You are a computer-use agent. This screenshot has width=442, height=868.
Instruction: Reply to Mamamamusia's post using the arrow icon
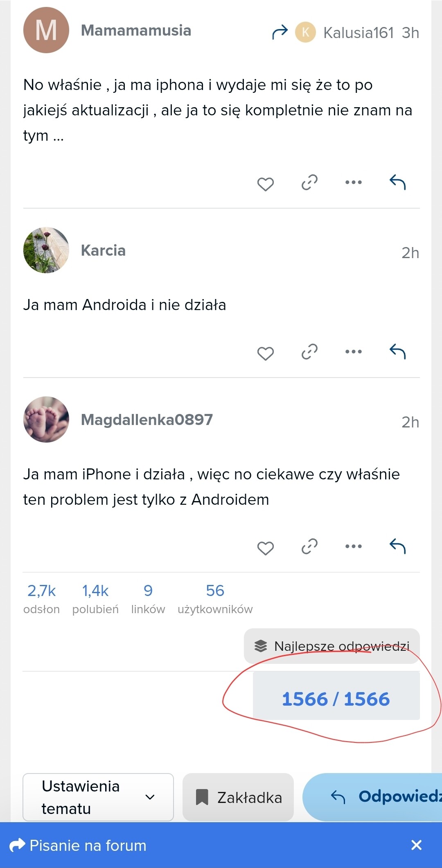click(397, 182)
